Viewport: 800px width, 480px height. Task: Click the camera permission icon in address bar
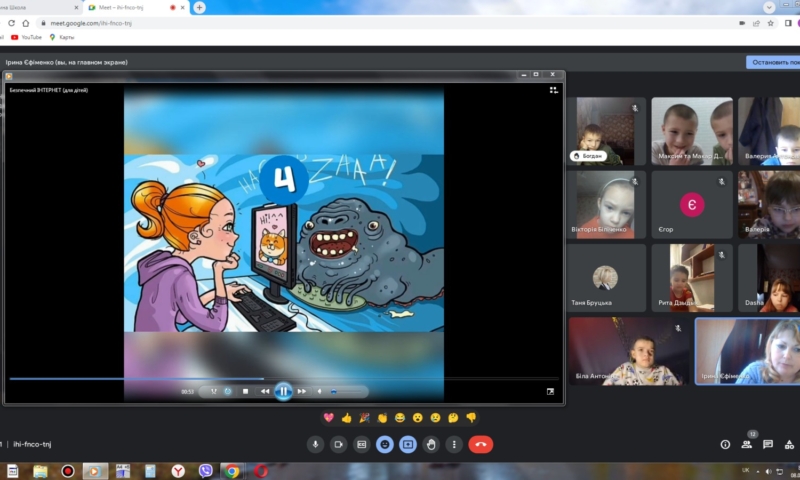pos(742,23)
